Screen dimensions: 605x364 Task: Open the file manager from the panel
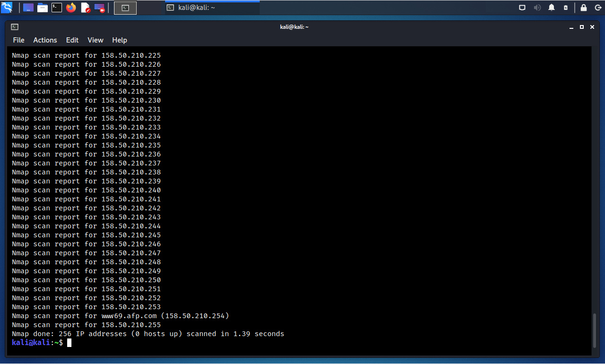pyautogui.click(x=43, y=8)
